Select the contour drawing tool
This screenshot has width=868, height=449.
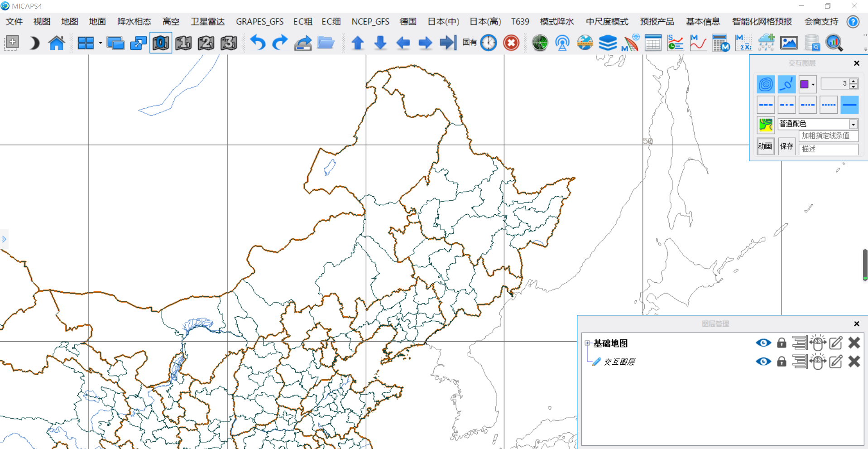coord(765,84)
